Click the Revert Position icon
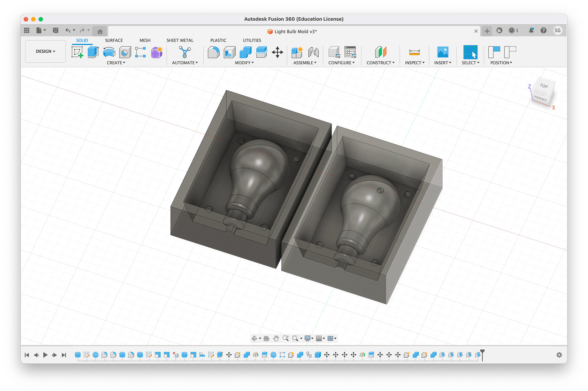The image size is (588, 391). 510,52
